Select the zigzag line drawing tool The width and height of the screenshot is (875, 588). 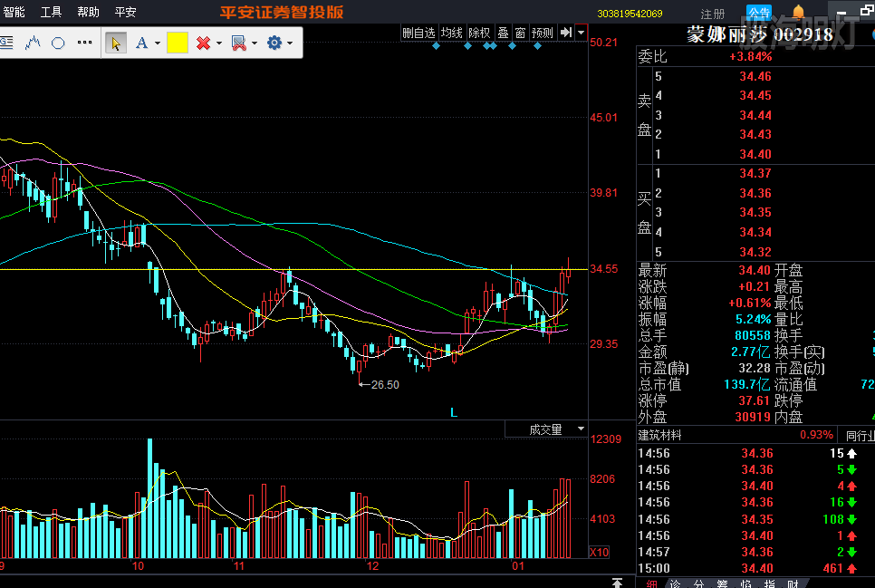click(x=33, y=43)
